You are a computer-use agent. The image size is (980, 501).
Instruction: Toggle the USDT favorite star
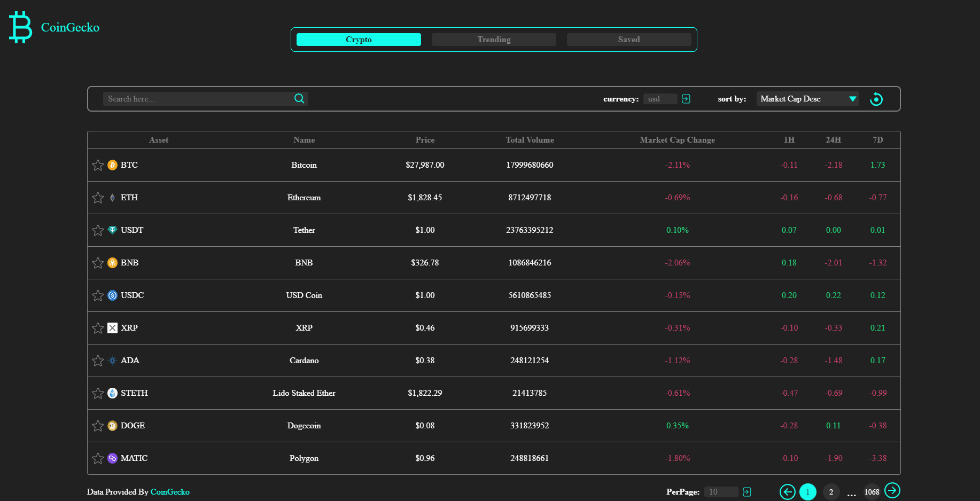click(x=98, y=230)
